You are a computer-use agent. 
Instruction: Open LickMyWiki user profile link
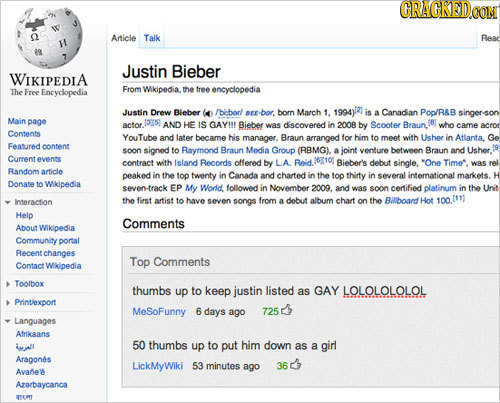158,366
